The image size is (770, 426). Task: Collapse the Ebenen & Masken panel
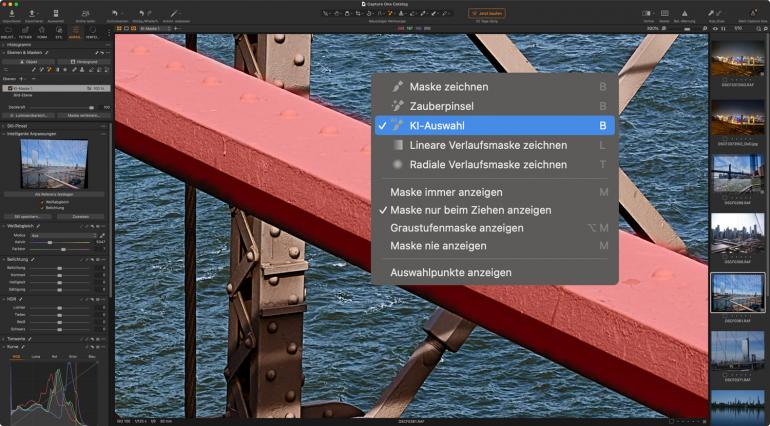click(x=4, y=53)
